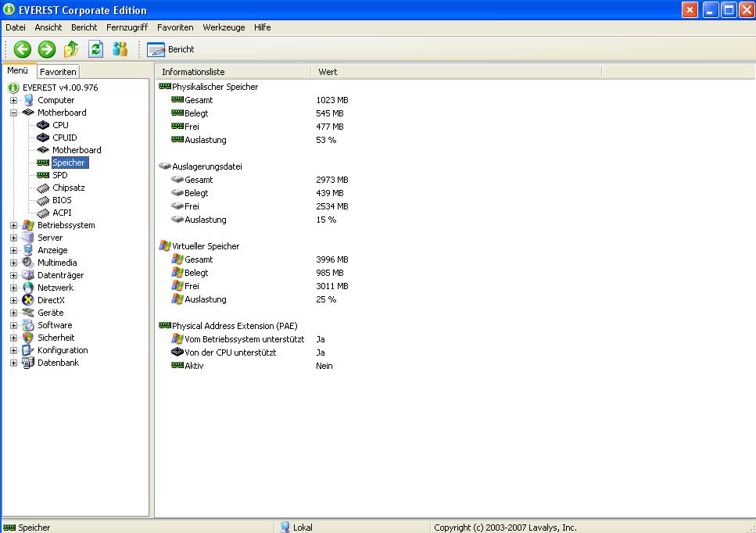
Task: Expand the Server tree node
Action: coord(13,238)
